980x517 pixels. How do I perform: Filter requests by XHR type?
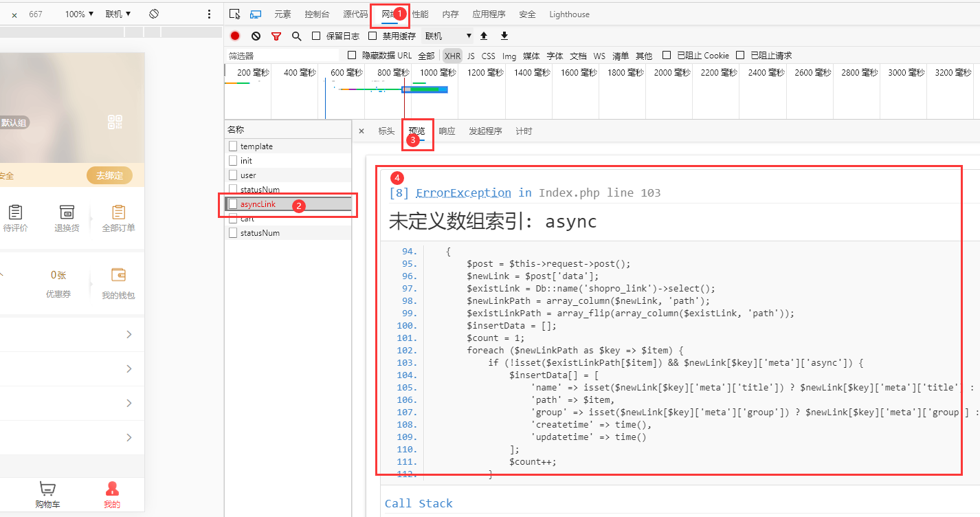pos(452,56)
